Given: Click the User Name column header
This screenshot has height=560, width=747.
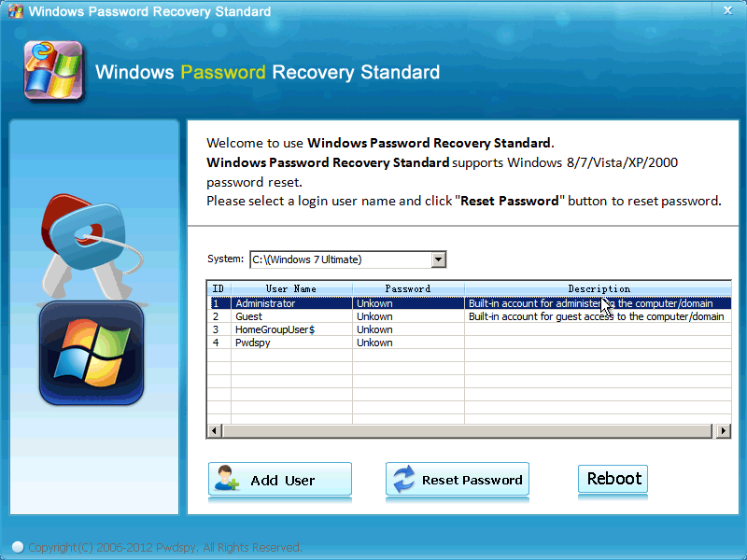Looking at the screenshot, I should pos(291,288).
